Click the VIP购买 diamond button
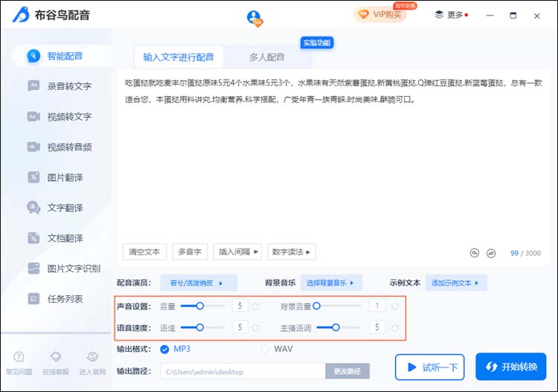Viewport: 558px width, 392px height. tap(379, 15)
